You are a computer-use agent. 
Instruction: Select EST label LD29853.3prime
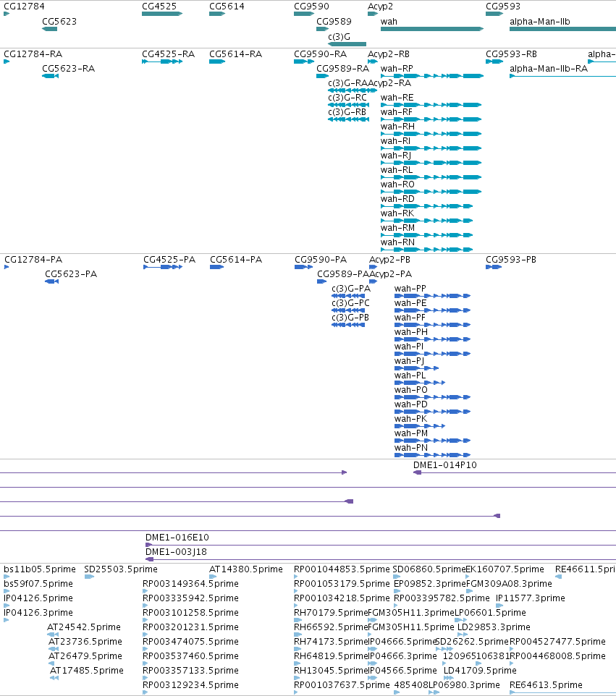coord(494,627)
